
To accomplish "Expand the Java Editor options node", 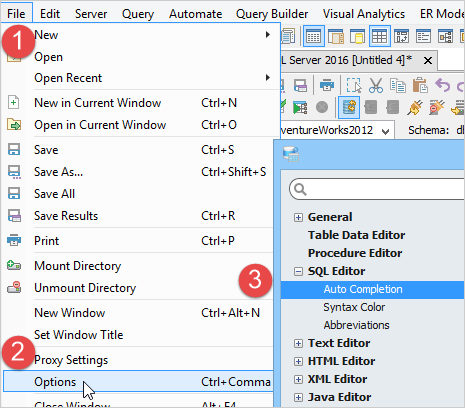I will coord(298,397).
